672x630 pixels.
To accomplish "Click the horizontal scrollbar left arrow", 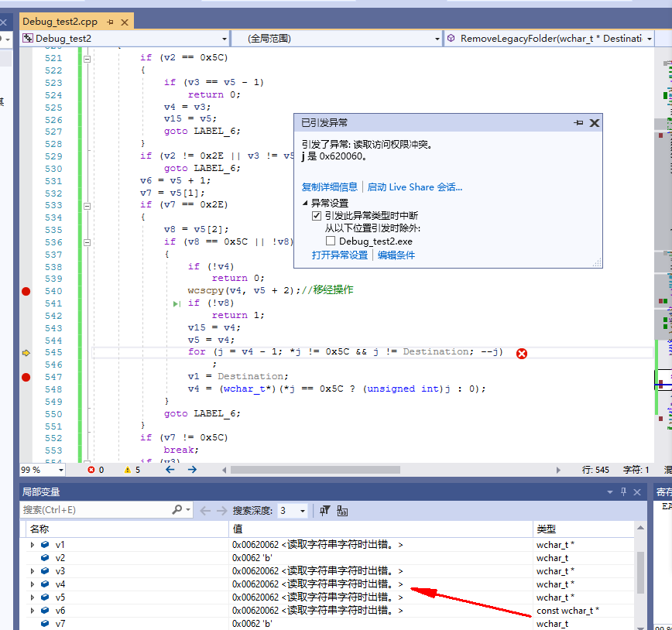I will pyautogui.click(x=225, y=470).
